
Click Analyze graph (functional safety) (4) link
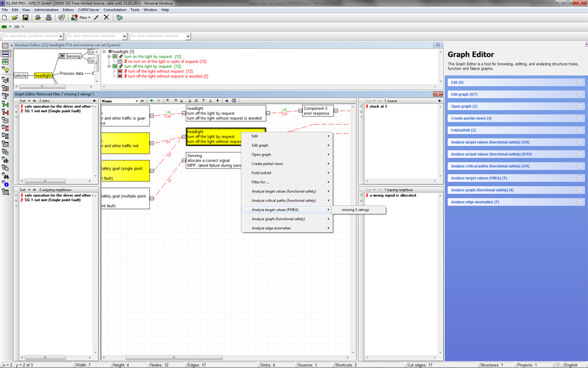pyautogui.click(x=482, y=190)
